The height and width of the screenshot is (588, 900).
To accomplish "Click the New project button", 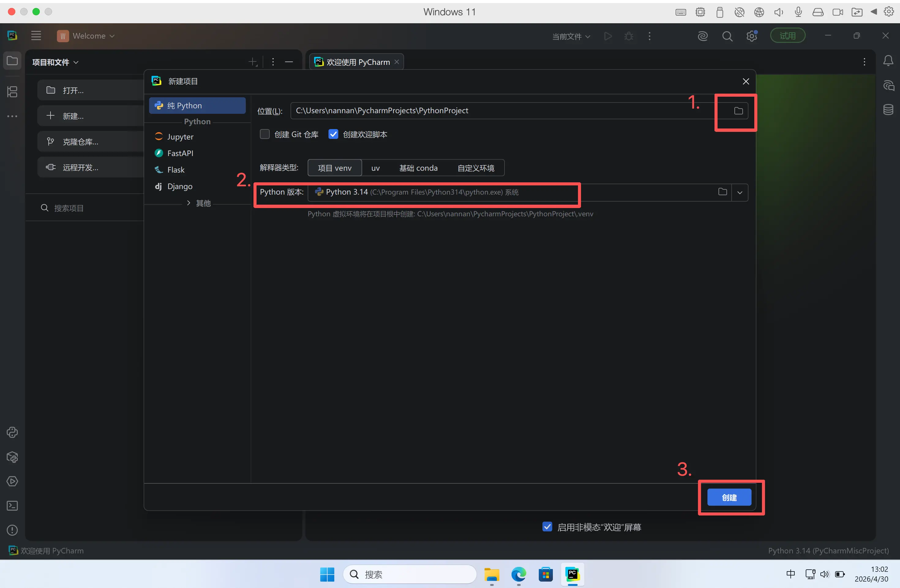I will click(x=91, y=116).
